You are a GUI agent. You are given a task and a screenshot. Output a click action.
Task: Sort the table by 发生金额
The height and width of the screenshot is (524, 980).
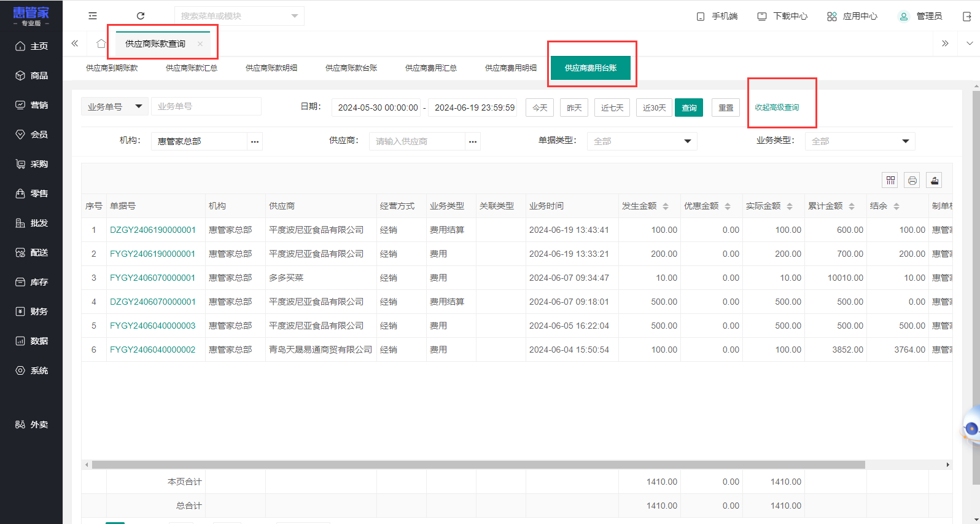click(x=666, y=206)
